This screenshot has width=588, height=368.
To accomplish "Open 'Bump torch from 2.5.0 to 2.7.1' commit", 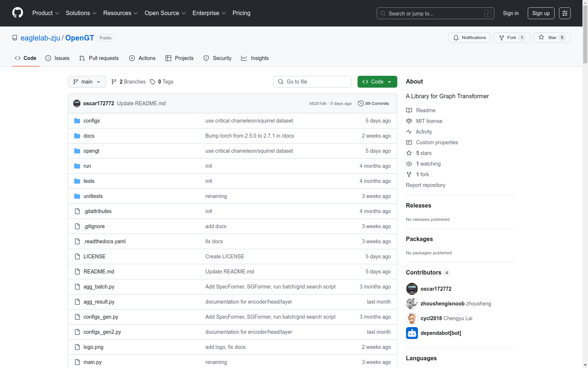I will tap(250, 136).
